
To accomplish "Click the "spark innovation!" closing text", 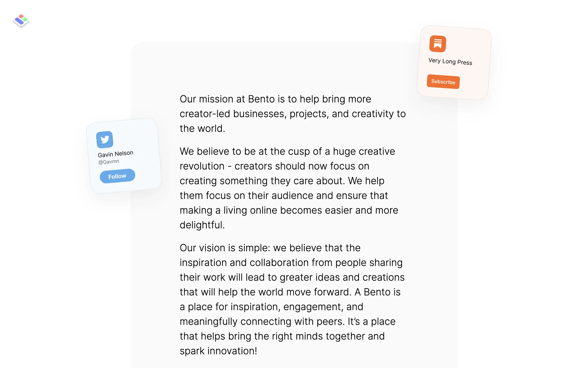I will pyautogui.click(x=218, y=351).
